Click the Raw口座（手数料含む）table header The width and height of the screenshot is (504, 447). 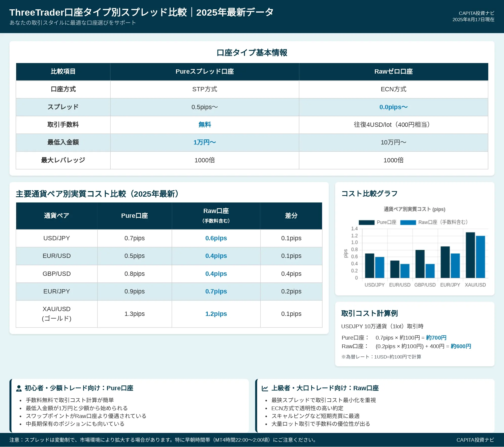(x=216, y=216)
